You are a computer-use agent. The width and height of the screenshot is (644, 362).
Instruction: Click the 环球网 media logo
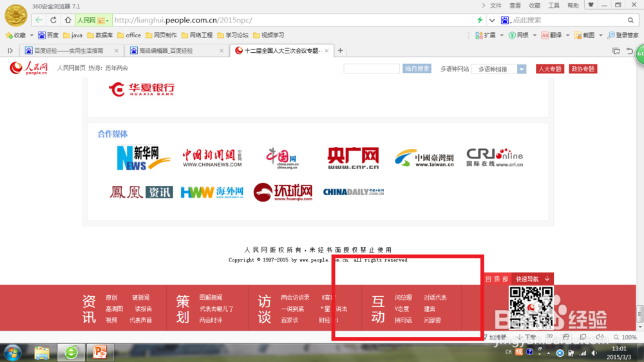point(283,193)
